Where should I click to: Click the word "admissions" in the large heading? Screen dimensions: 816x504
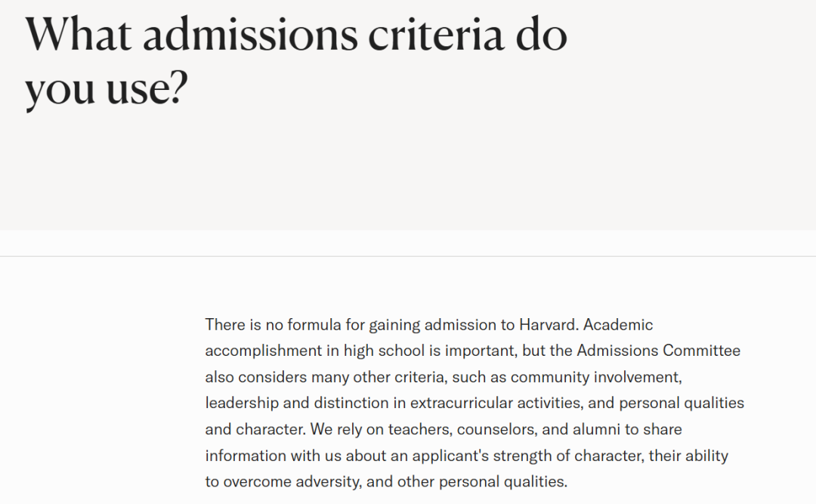click(x=250, y=34)
